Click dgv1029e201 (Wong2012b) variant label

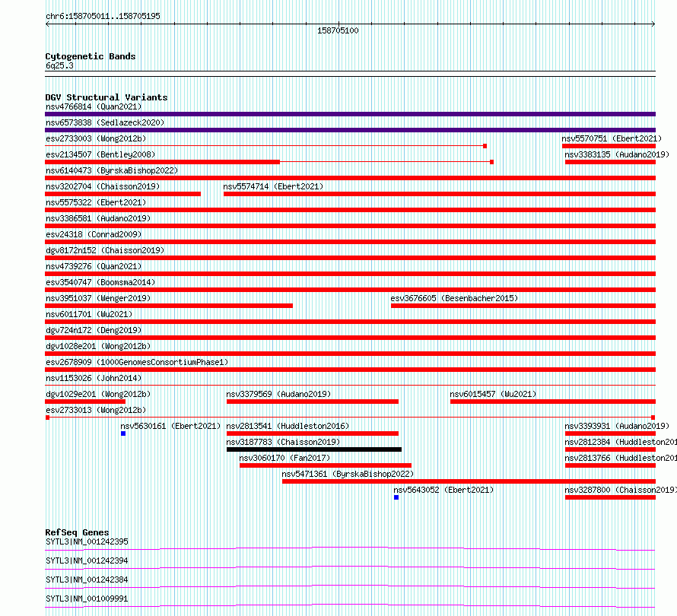(98, 394)
